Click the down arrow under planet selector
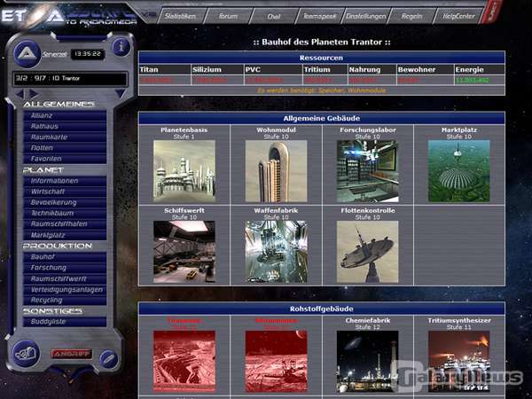The width and height of the screenshot is (532, 399). pyautogui.click(x=121, y=93)
